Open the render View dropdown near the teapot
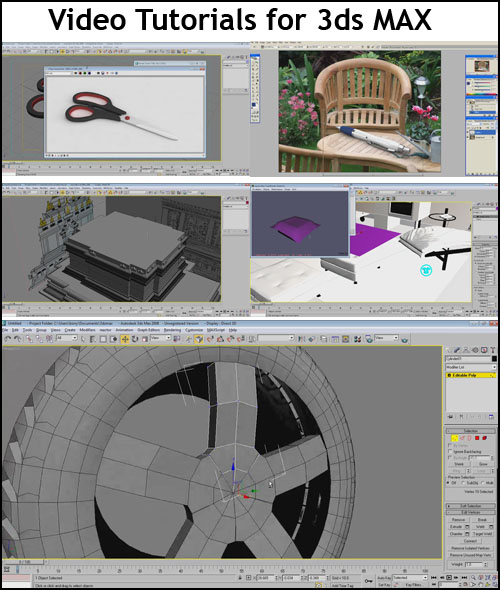Screen dimensions: 500x590 (386, 338)
